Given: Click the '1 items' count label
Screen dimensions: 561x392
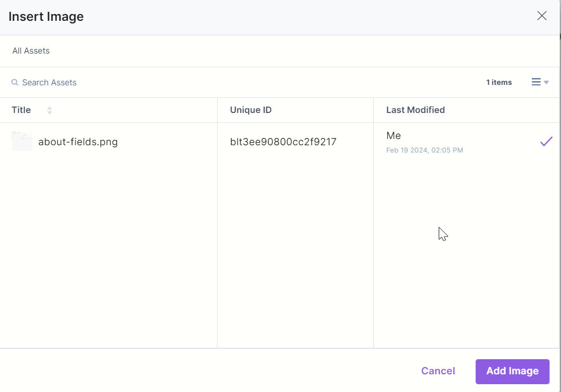Looking at the screenshot, I should coord(499,82).
